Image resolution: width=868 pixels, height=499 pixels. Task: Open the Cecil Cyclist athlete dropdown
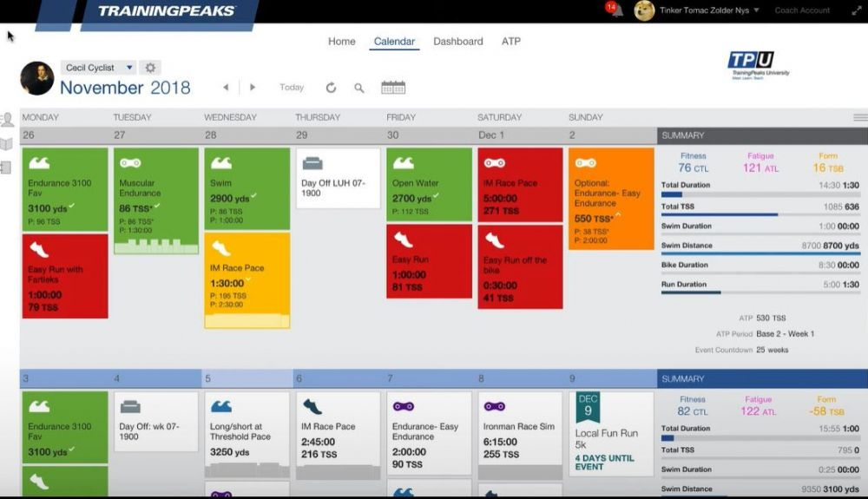pos(98,68)
